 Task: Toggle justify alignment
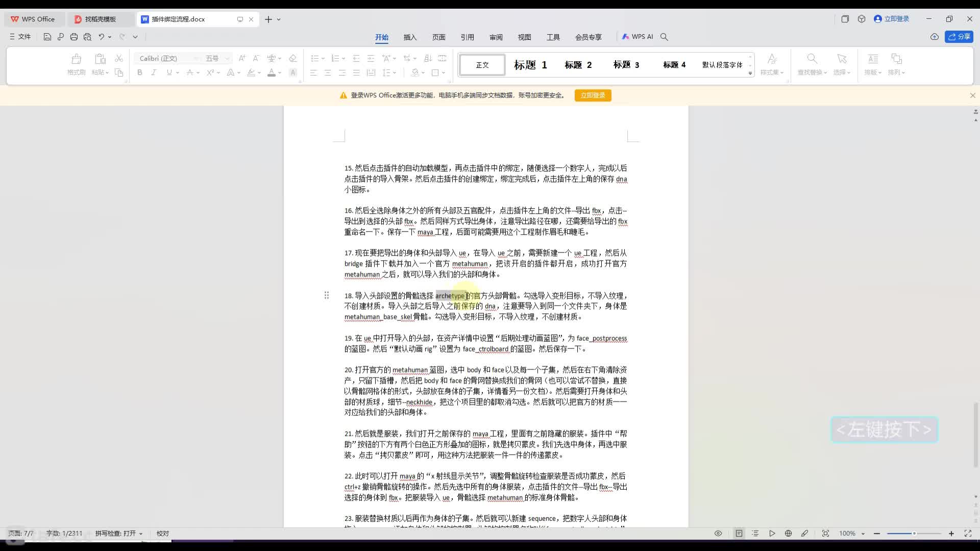click(356, 72)
